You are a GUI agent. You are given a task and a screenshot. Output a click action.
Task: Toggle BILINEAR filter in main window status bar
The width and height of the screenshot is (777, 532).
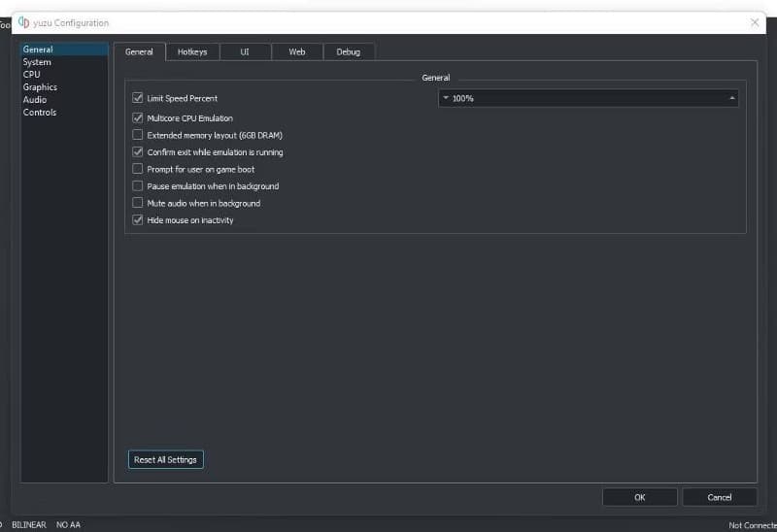click(x=29, y=525)
